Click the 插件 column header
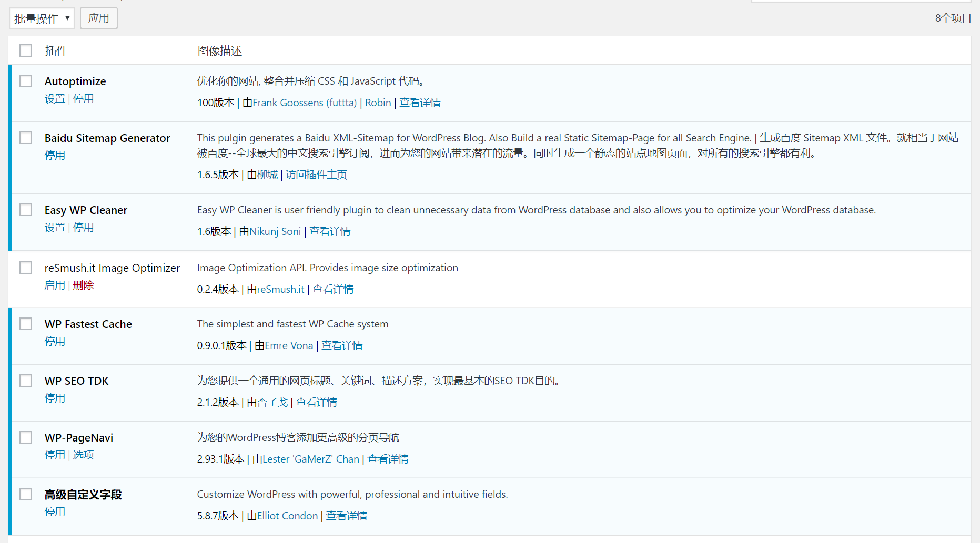 pyautogui.click(x=56, y=51)
